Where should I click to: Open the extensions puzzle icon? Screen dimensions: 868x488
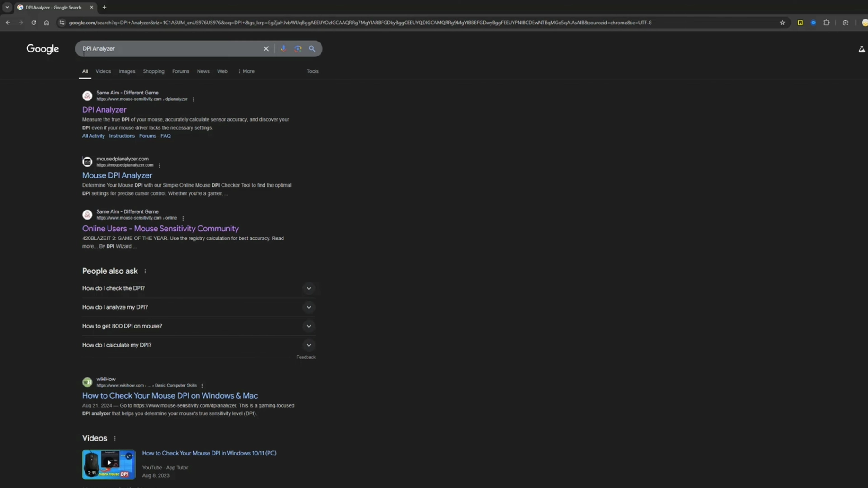pos(826,23)
